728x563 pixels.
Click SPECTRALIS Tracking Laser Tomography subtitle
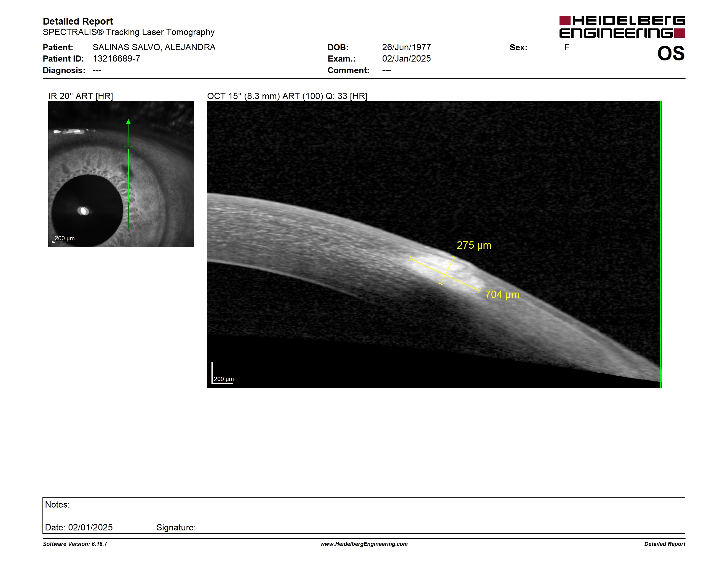pyautogui.click(x=128, y=32)
